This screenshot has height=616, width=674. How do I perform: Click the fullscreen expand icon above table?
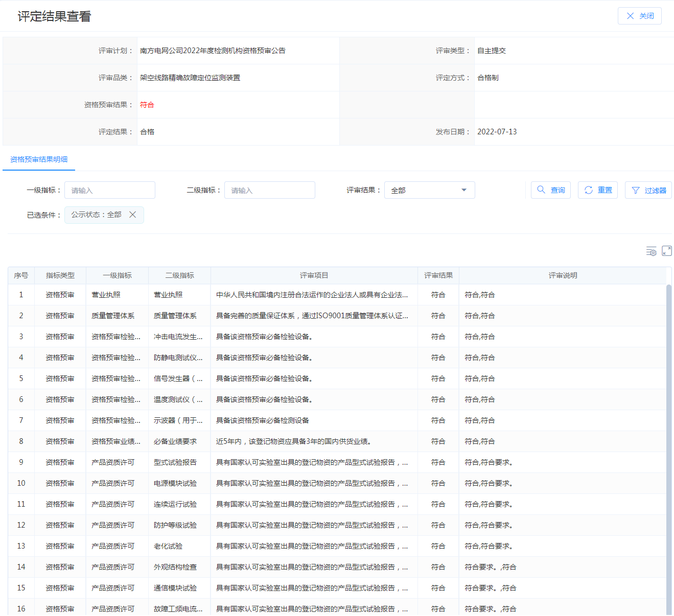(667, 251)
